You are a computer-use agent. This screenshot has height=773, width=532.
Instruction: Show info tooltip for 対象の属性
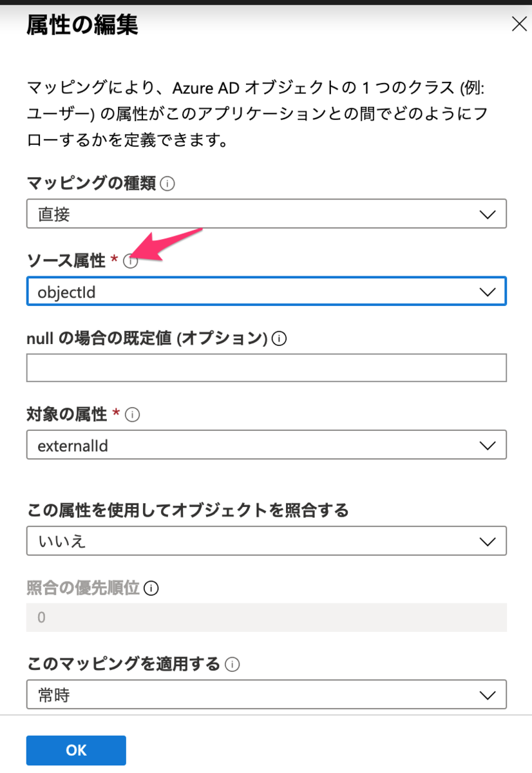(131, 415)
